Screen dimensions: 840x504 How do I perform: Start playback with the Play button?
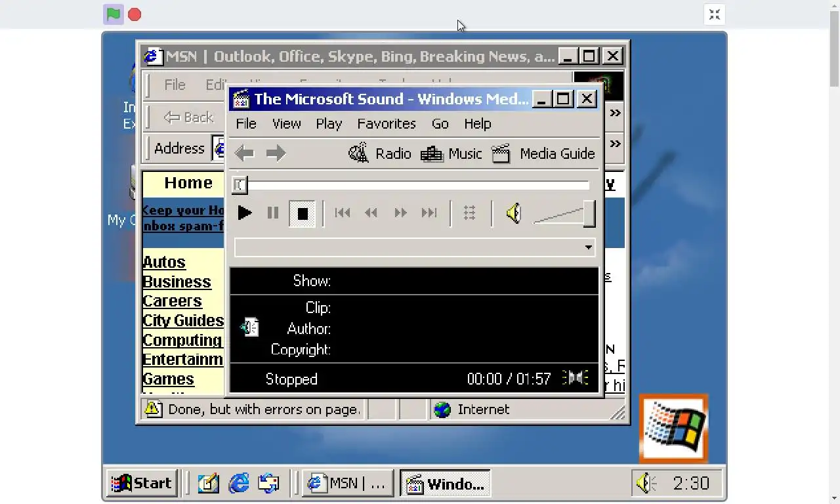click(245, 213)
